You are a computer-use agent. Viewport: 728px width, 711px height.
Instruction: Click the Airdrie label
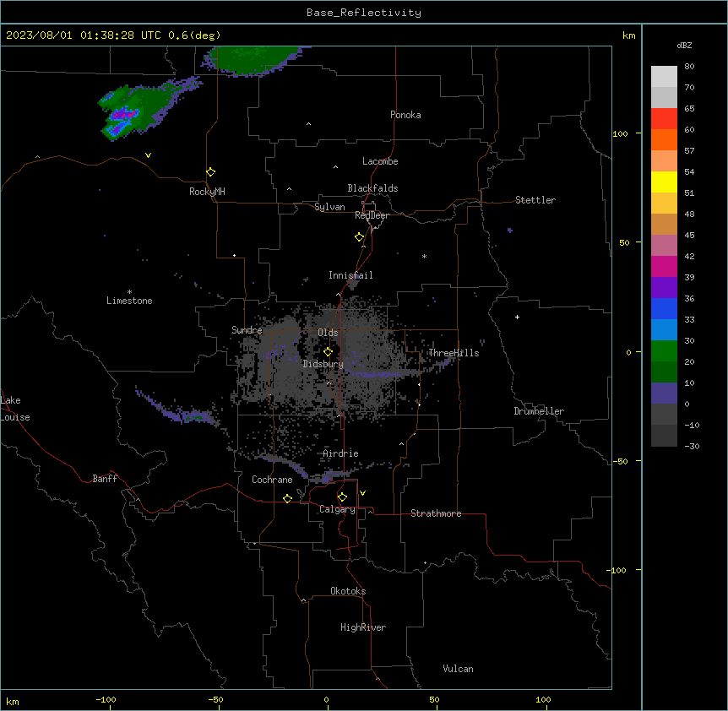click(341, 453)
